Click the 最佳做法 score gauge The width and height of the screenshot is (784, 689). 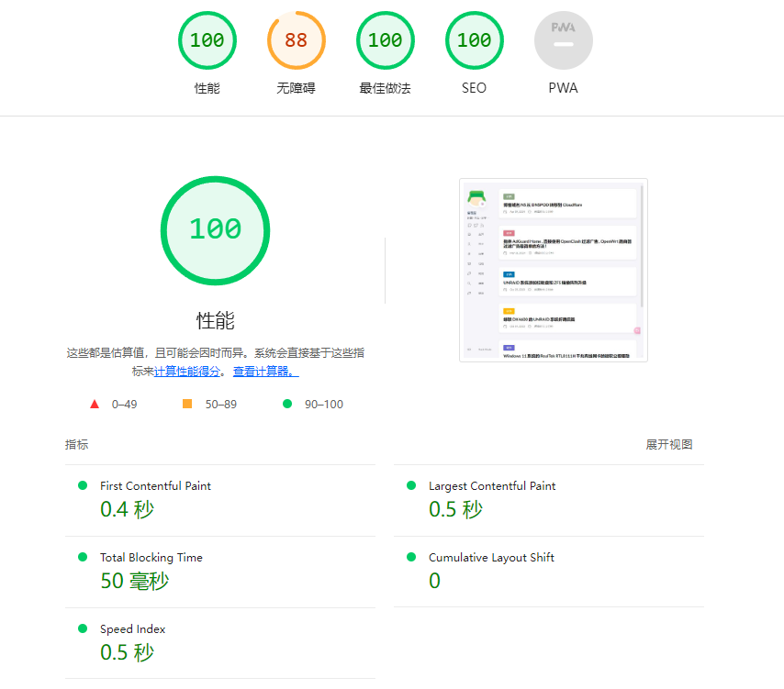point(385,40)
